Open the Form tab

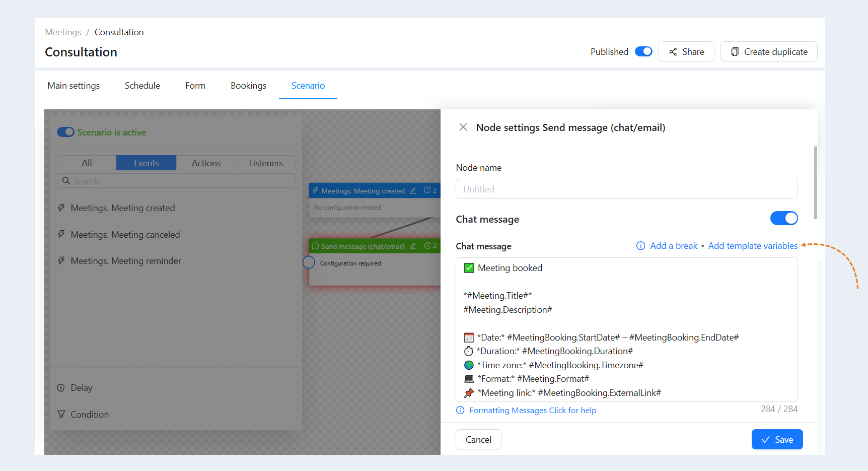(x=195, y=86)
